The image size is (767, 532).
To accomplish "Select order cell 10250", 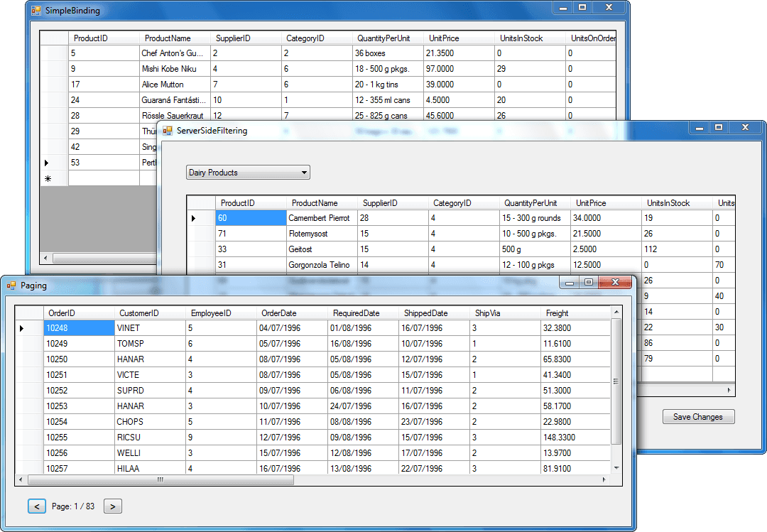I will (x=80, y=359).
